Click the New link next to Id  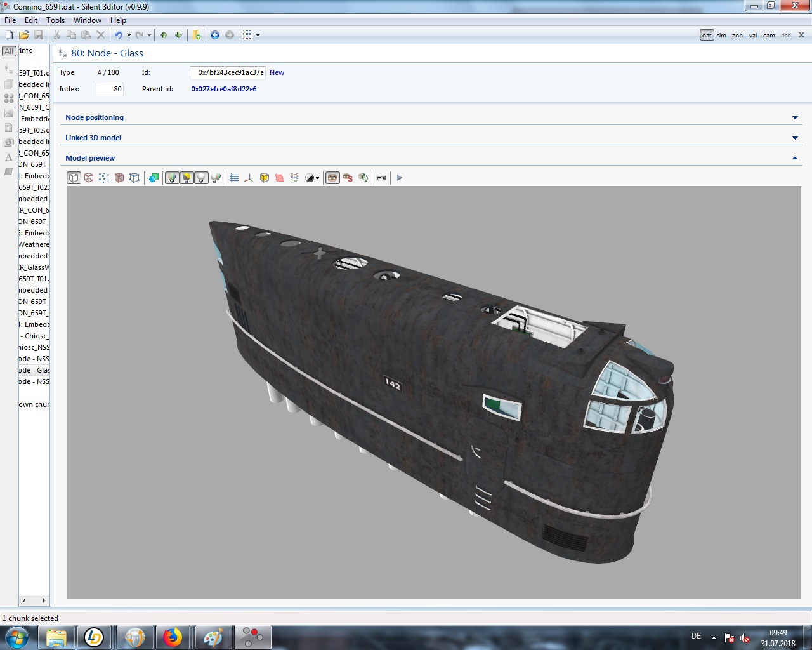tap(277, 72)
